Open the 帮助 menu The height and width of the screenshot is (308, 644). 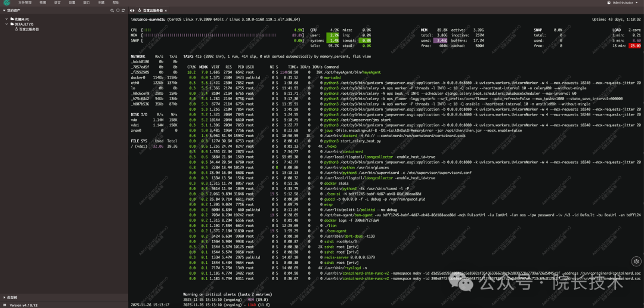[x=116, y=2]
